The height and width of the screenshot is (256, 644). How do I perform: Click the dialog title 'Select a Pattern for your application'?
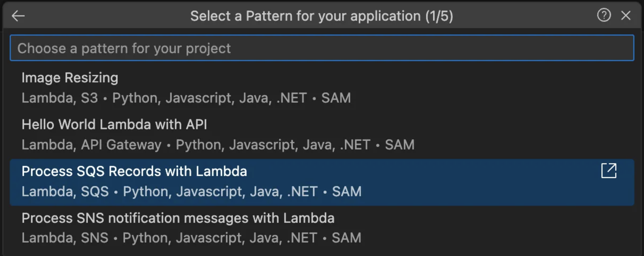tap(305, 16)
